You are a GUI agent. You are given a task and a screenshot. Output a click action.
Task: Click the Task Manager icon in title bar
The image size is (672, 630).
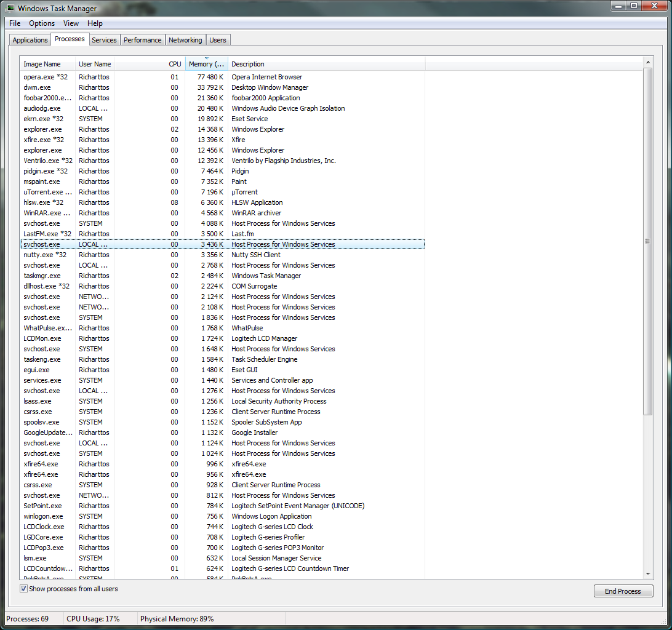point(10,9)
